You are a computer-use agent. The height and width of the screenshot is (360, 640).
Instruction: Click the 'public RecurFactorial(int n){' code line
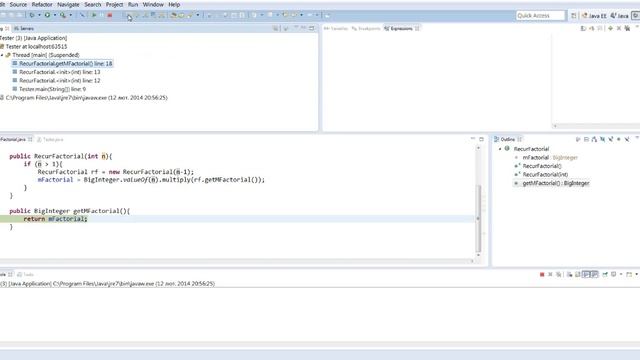[x=60, y=156]
